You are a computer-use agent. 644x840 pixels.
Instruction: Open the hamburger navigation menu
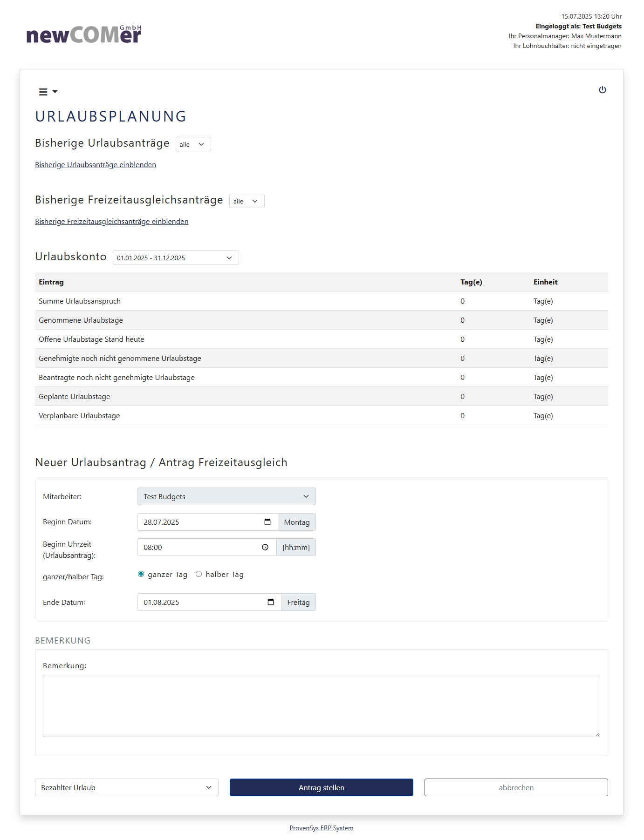pyautogui.click(x=48, y=92)
